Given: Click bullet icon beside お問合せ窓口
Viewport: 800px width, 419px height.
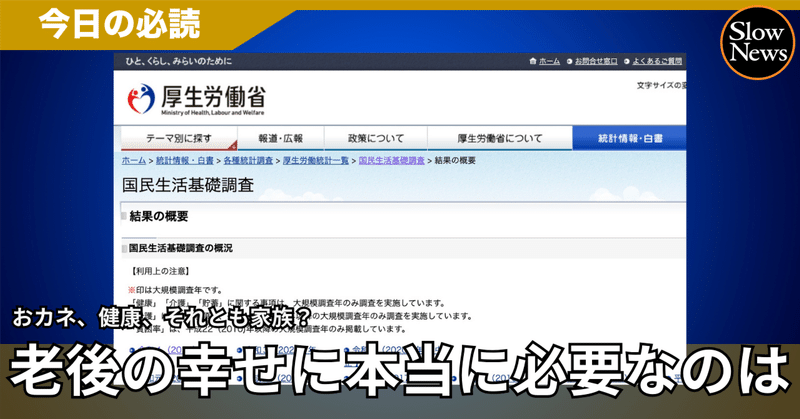Looking at the screenshot, I should click(569, 61).
